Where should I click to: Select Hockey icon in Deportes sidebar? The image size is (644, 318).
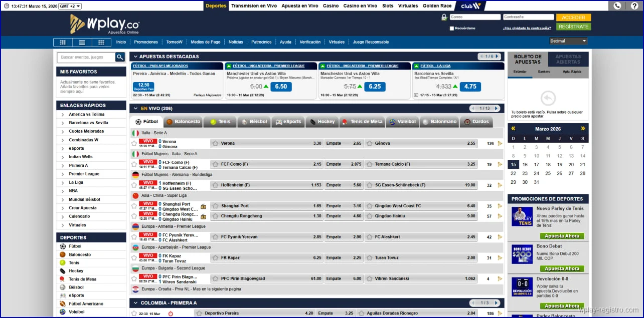[63, 271]
